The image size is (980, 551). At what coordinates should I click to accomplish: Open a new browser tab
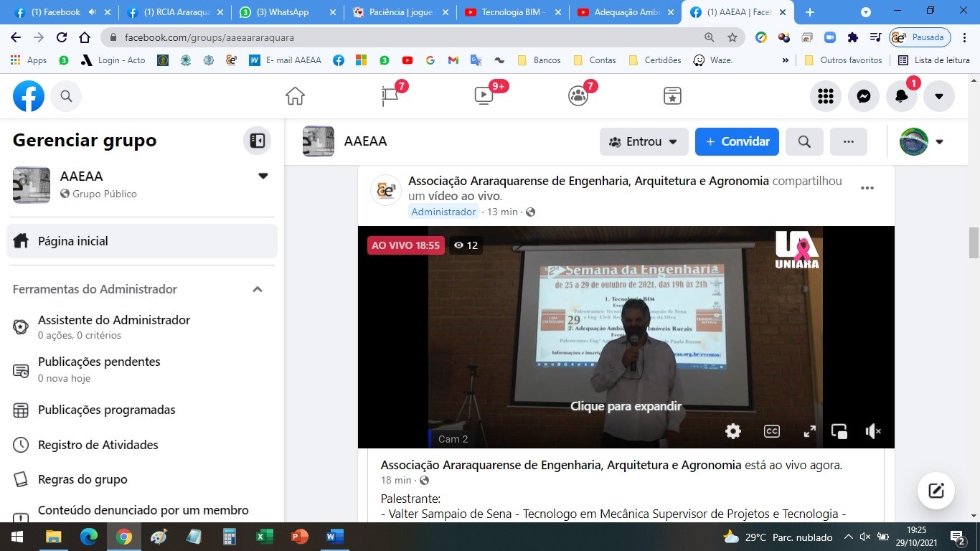pos(810,12)
